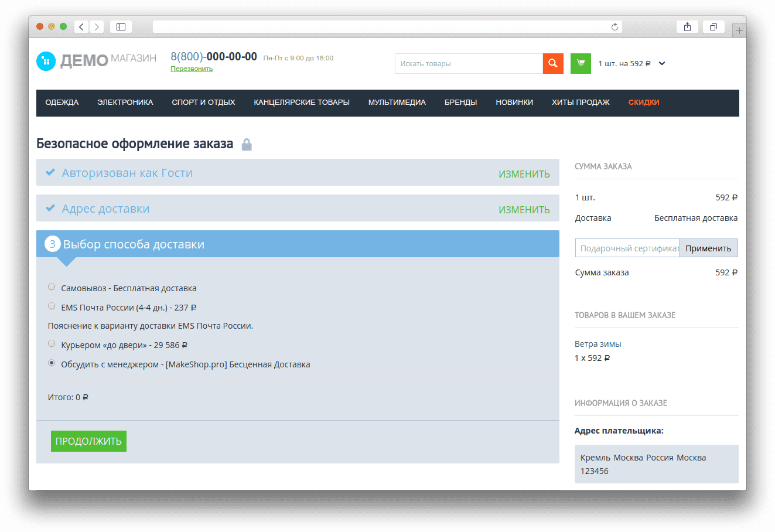The height and width of the screenshot is (532, 775).
Task: Open the Скидки discounts page
Action: (644, 103)
